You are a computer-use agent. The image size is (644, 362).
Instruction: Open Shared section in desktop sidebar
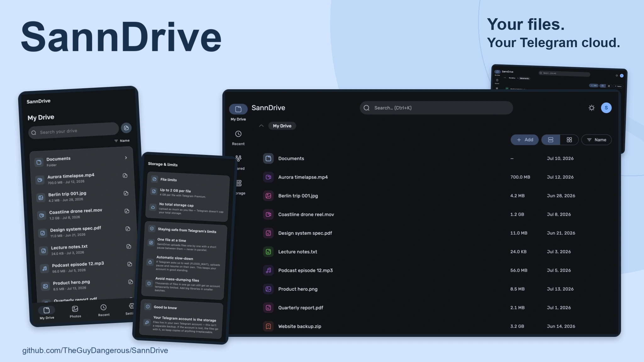(239, 162)
